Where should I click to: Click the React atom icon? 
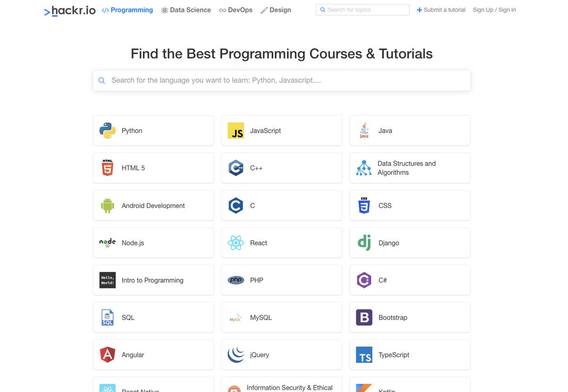tap(236, 243)
